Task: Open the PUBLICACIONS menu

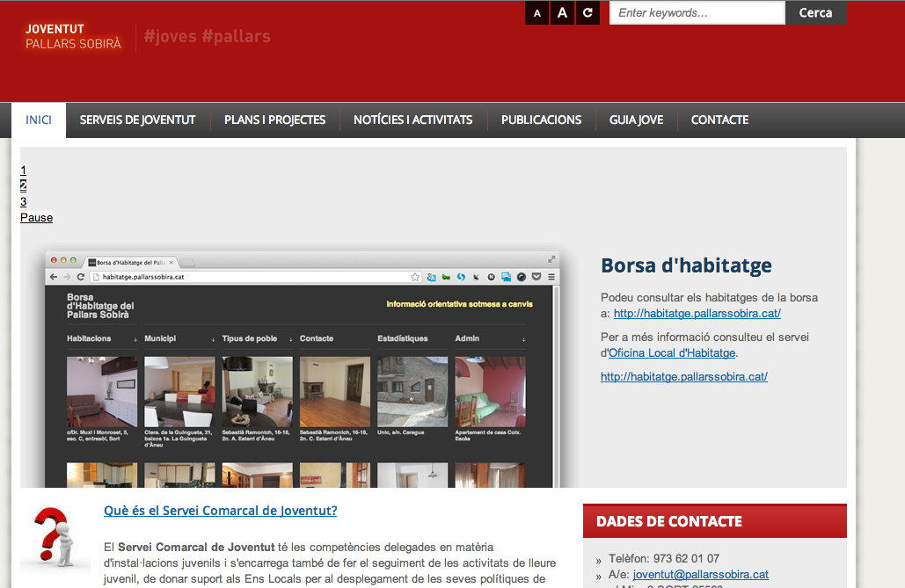Action: pos(542,120)
